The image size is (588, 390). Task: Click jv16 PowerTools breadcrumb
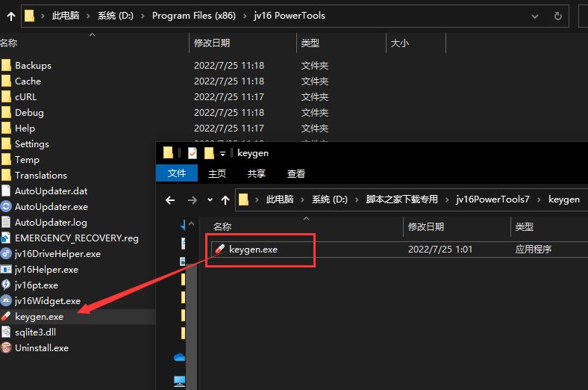(289, 16)
